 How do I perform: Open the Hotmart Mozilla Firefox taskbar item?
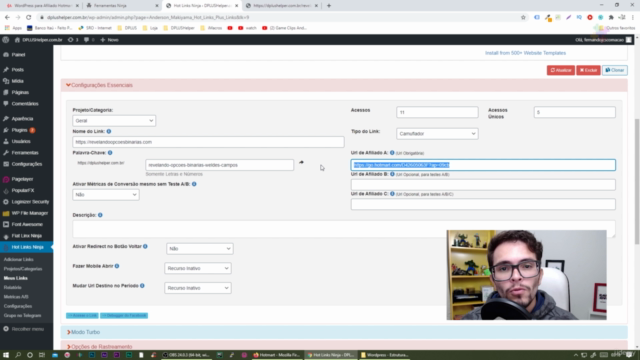click(277, 355)
